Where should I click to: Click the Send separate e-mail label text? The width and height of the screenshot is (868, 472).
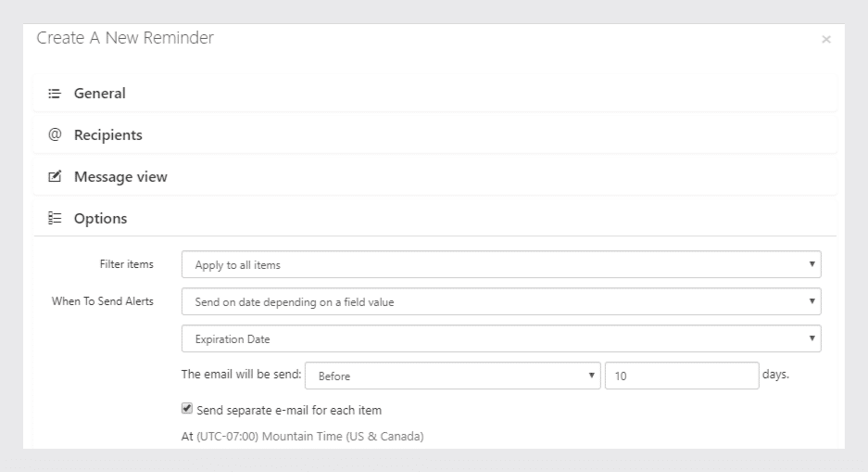pyautogui.click(x=289, y=411)
